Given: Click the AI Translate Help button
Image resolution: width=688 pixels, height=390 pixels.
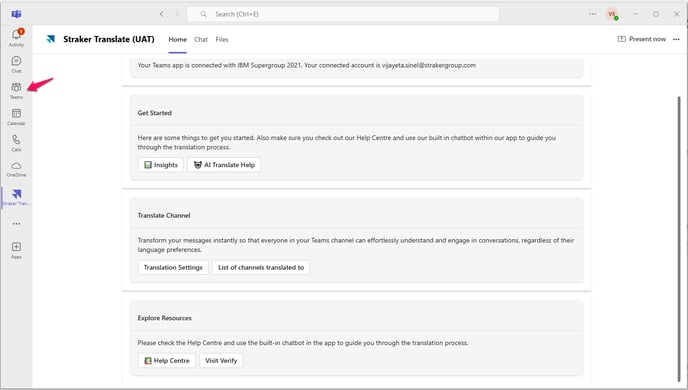Looking at the screenshot, I should (224, 165).
